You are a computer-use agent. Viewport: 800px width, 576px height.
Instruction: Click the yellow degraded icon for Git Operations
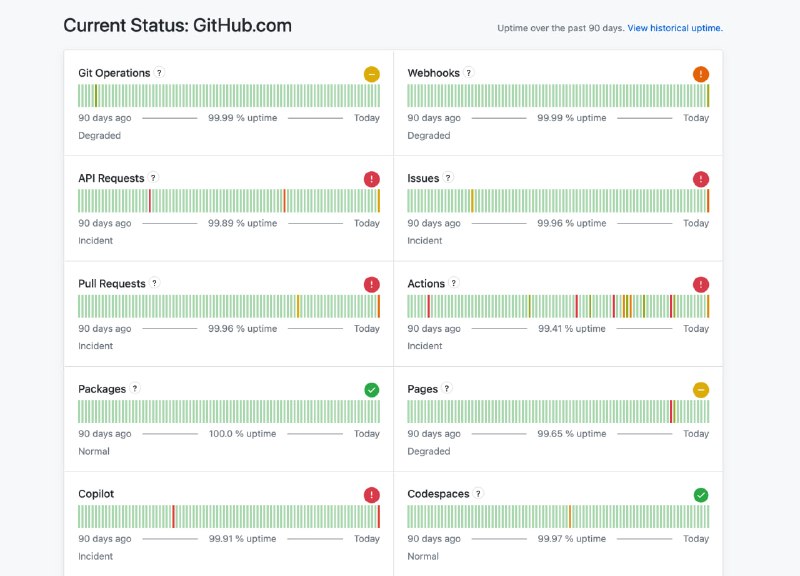(371, 74)
